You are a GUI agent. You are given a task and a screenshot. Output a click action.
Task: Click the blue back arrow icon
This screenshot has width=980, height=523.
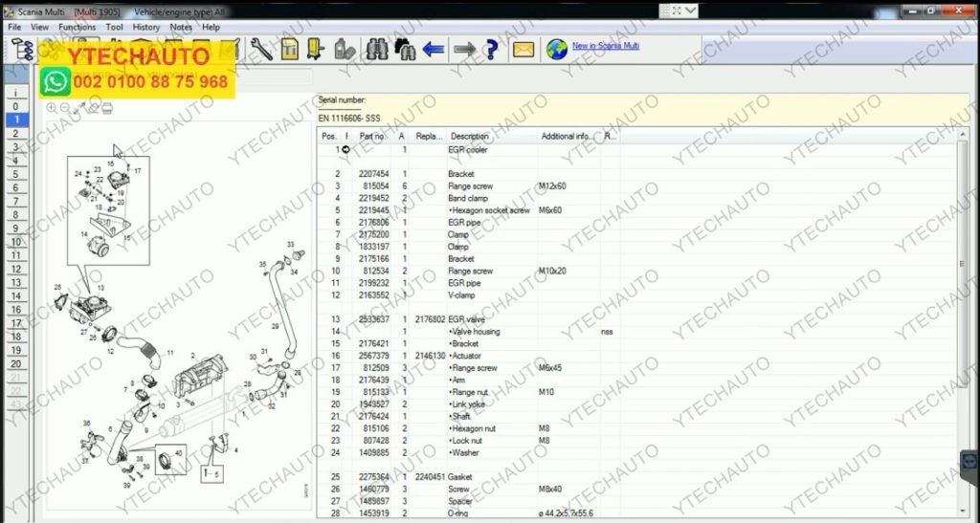(x=434, y=50)
